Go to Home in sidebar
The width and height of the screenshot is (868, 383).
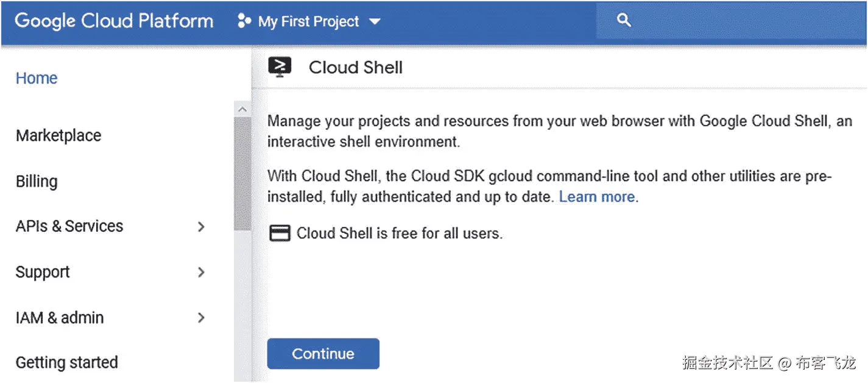click(x=37, y=78)
